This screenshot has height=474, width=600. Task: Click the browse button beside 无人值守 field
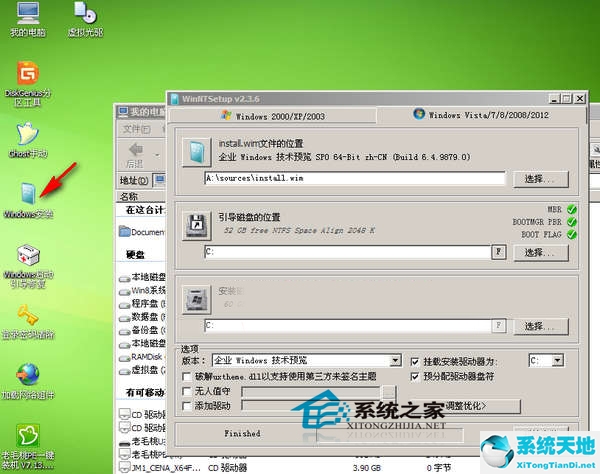[x=388, y=391]
